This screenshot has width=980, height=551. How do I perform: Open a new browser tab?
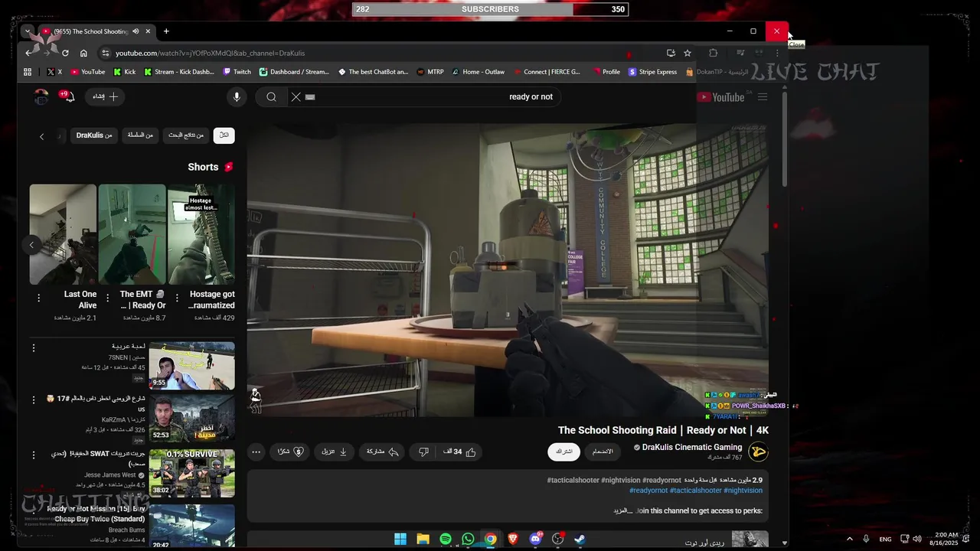tap(166, 31)
